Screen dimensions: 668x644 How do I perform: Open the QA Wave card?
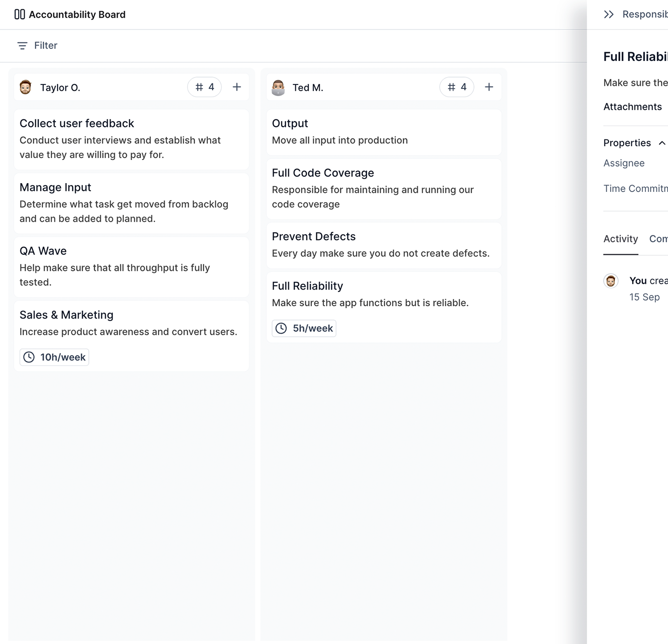[132, 267]
